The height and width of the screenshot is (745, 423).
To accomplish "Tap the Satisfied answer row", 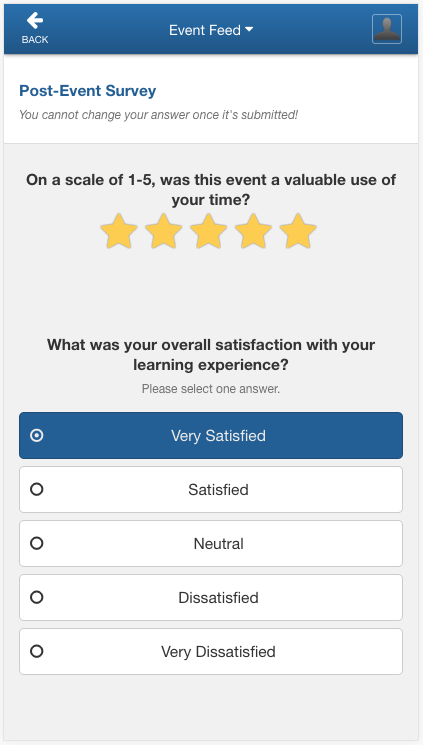I will (211, 489).
